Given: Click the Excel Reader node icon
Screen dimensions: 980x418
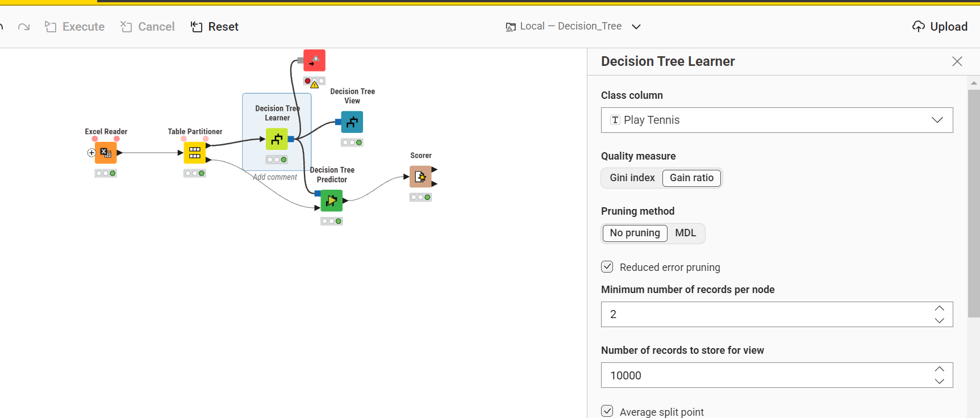Looking at the screenshot, I should (106, 153).
